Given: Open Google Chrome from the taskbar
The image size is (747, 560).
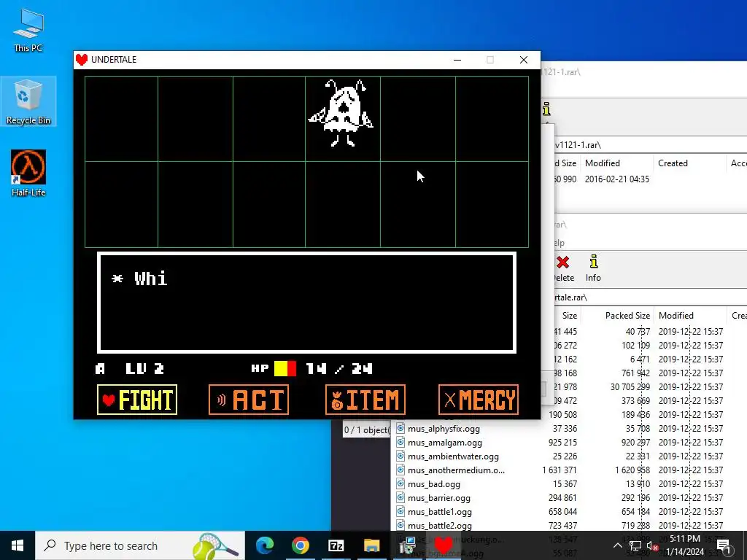Looking at the screenshot, I should [x=300, y=545].
